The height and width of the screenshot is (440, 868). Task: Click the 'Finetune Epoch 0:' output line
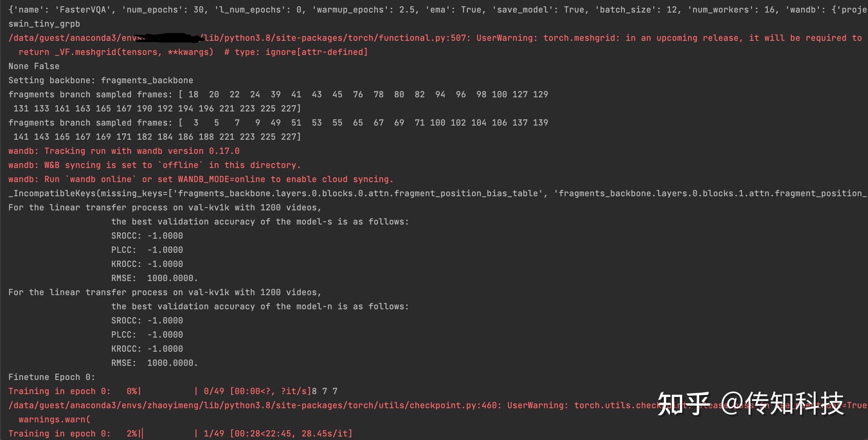pos(51,377)
